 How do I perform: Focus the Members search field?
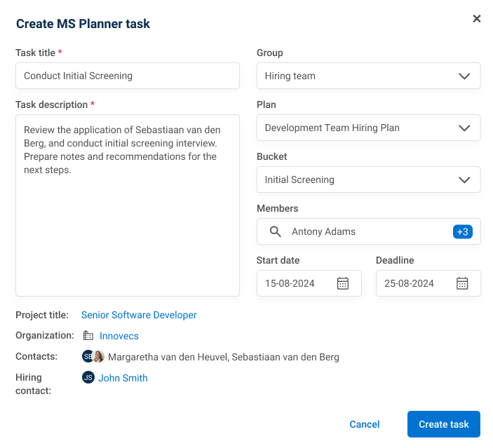point(365,231)
